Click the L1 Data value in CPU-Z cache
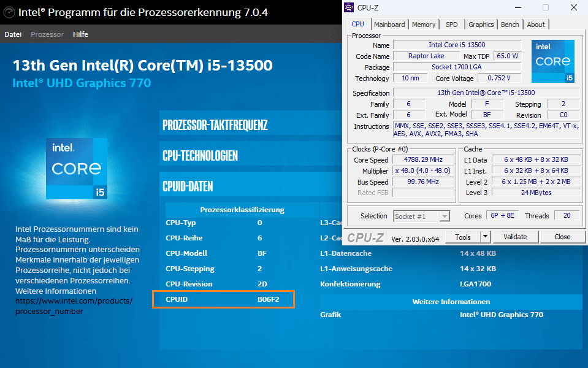 point(536,160)
